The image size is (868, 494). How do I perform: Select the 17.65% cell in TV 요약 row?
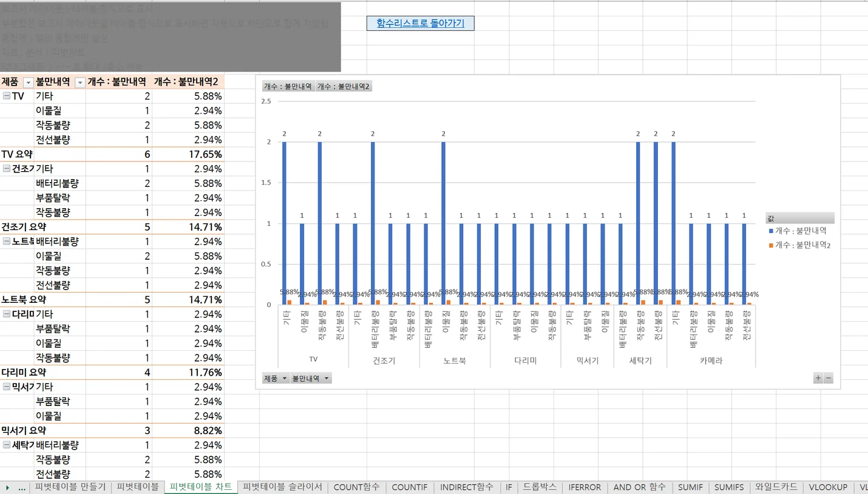point(188,154)
